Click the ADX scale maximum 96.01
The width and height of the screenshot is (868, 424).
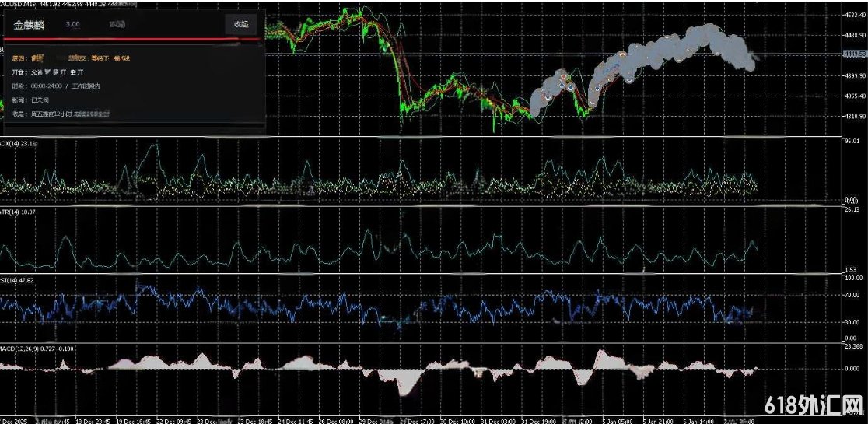tap(852, 141)
